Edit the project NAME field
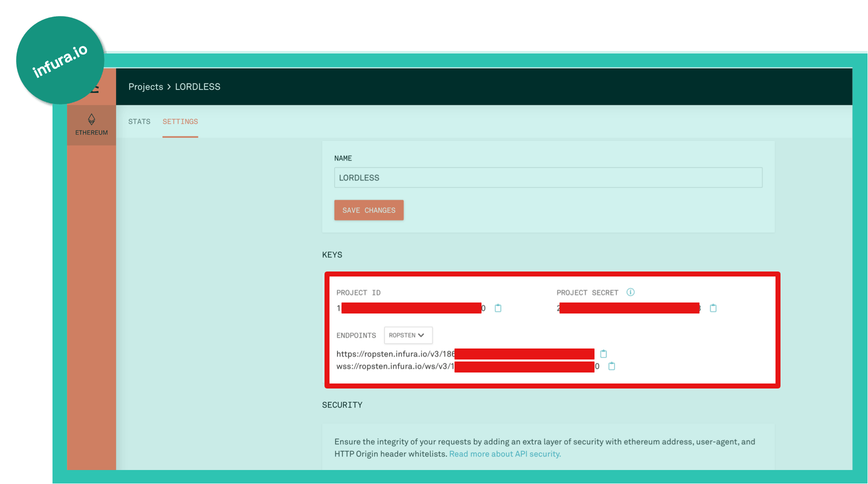This screenshot has width=868, height=484. (x=548, y=177)
